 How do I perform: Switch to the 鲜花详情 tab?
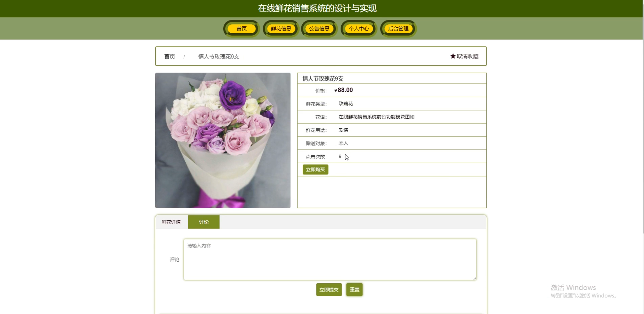click(171, 222)
